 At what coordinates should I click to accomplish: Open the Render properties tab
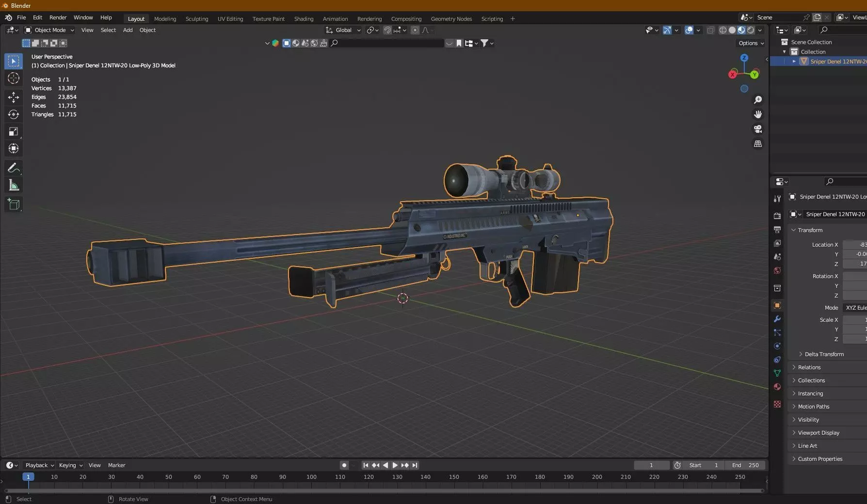777,216
